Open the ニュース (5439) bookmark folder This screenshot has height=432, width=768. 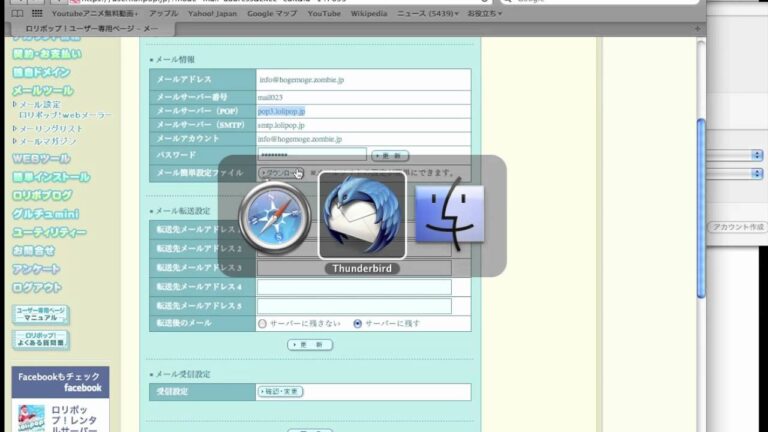tap(428, 14)
